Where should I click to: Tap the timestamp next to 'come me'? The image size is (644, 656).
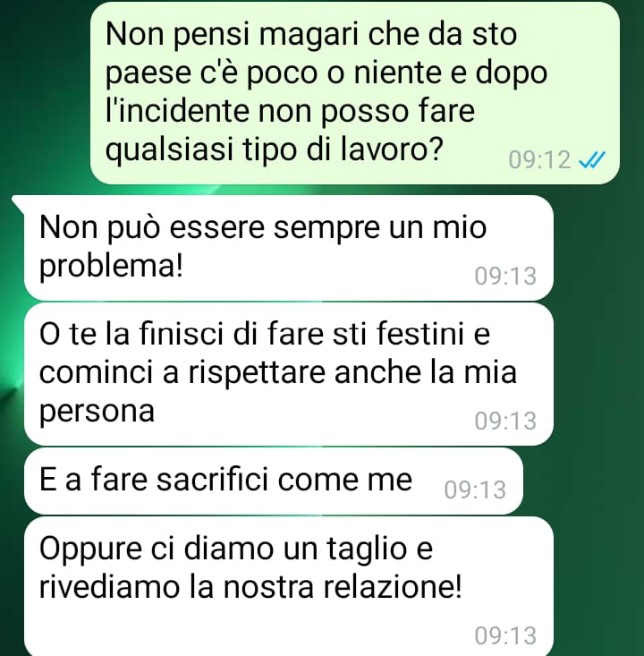click(475, 490)
